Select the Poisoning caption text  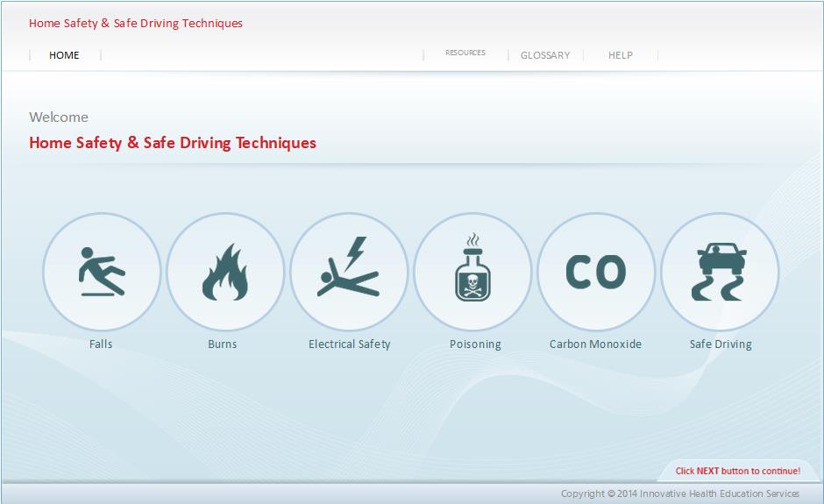click(475, 344)
